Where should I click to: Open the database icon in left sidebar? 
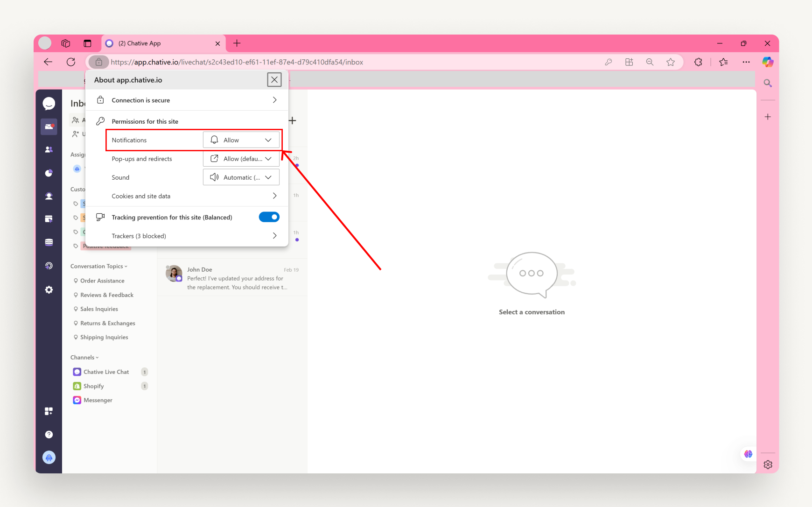point(49,242)
